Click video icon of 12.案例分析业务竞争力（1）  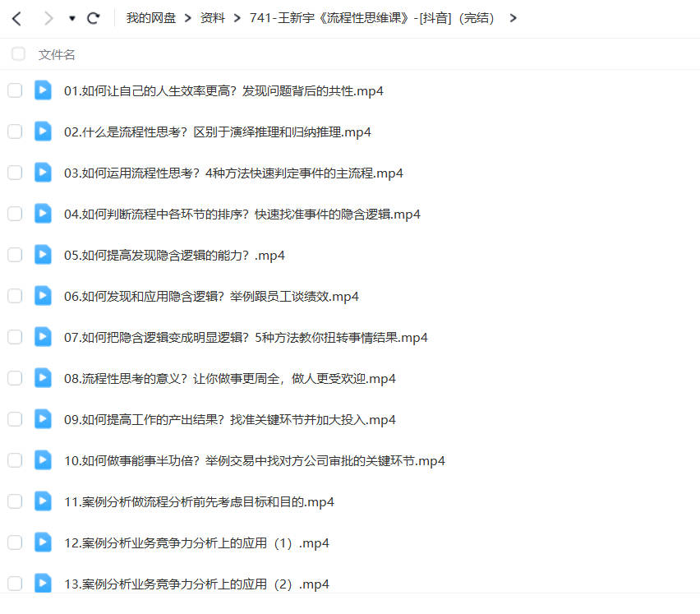[43, 542]
